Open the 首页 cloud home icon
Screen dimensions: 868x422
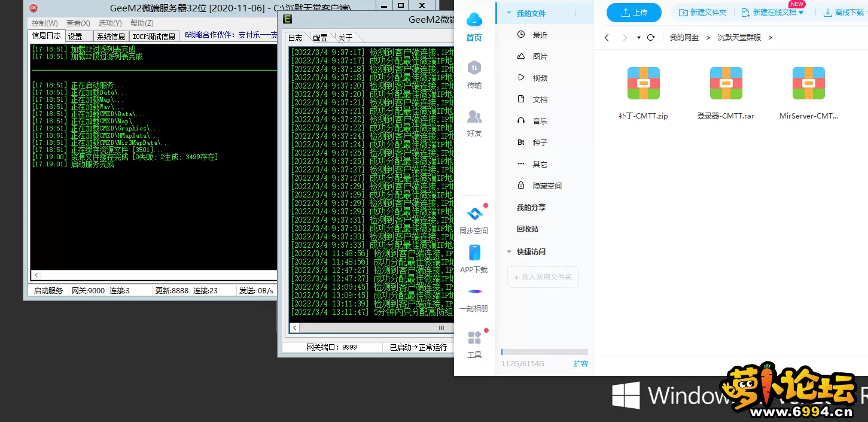(474, 20)
